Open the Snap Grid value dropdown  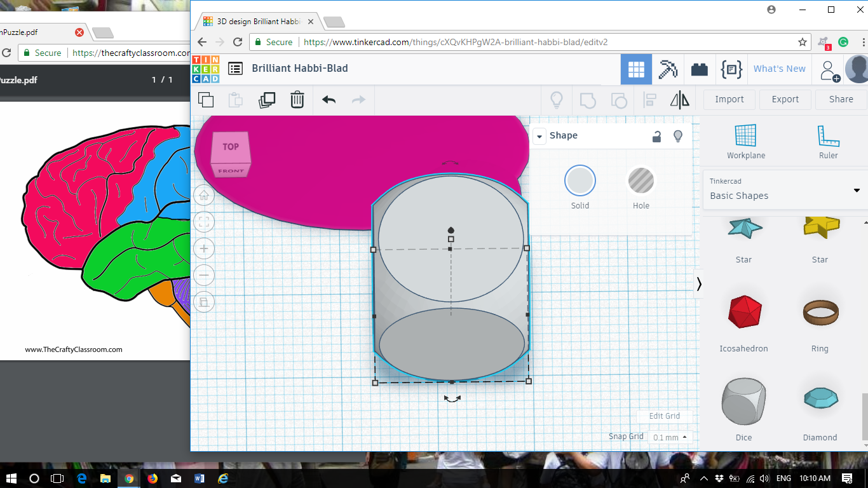coord(670,437)
